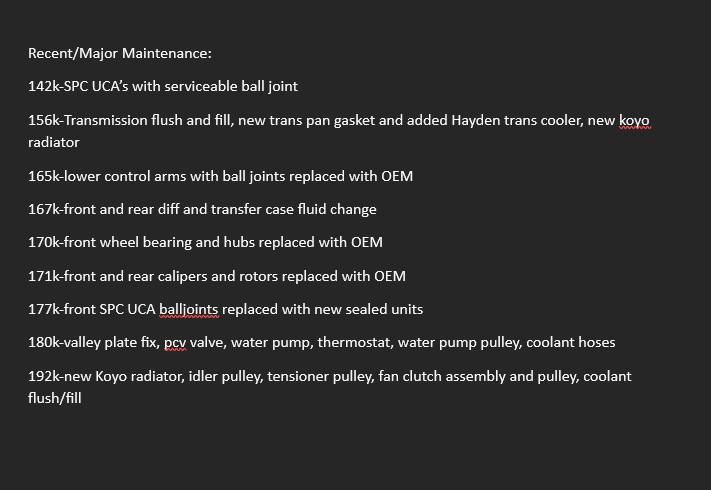The image size is (711, 490).
Task: Click the 165k-lower control arms line
Action: (220, 176)
